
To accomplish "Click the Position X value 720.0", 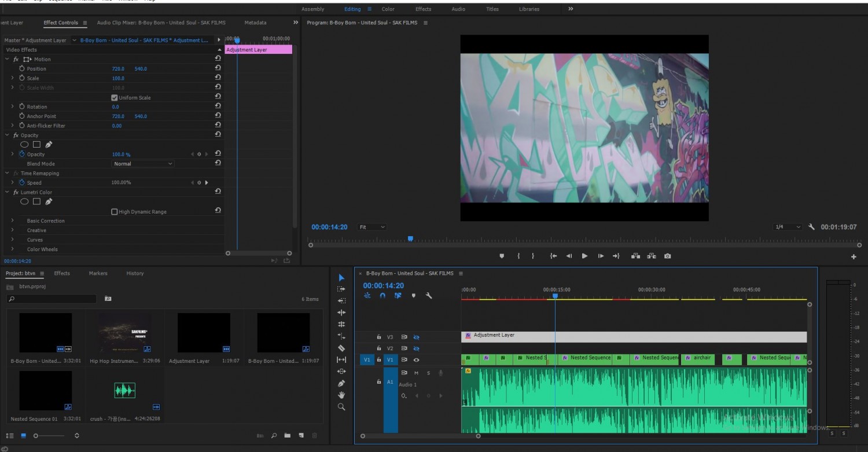I will [118, 68].
